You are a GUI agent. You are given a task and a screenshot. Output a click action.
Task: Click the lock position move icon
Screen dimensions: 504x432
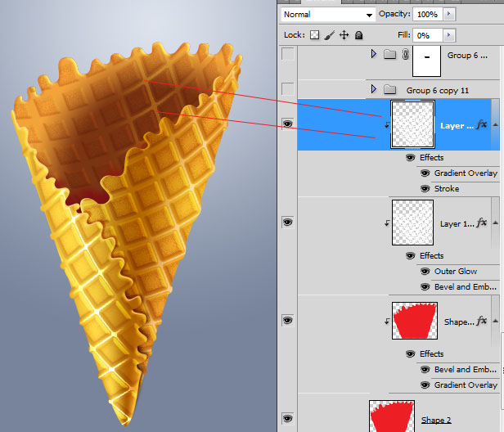[344, 35]
